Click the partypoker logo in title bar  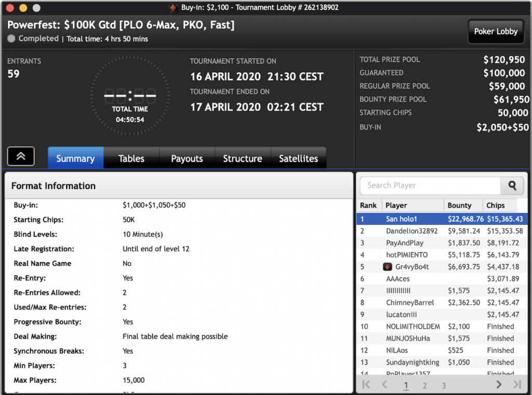174,8
